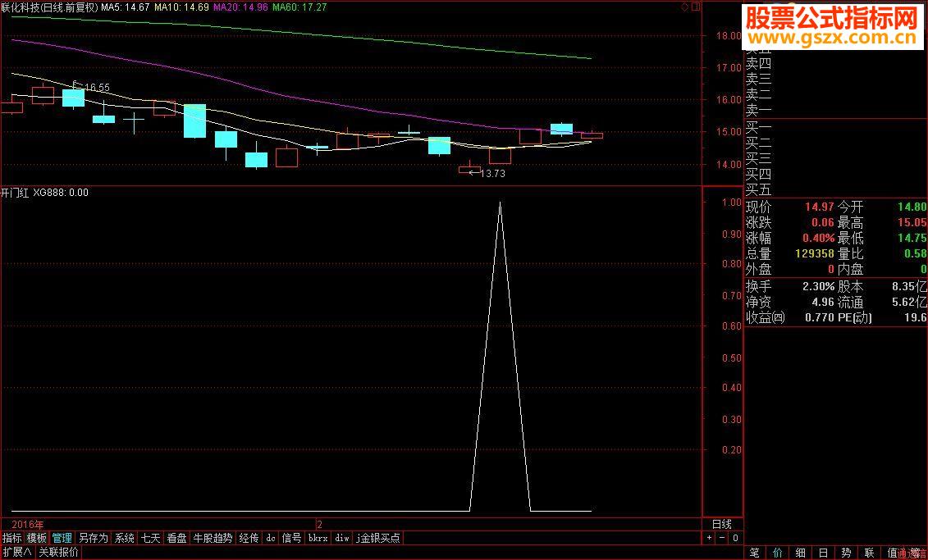Switch side panel to 笔 tab
The image size is (928, 560).
755,553
